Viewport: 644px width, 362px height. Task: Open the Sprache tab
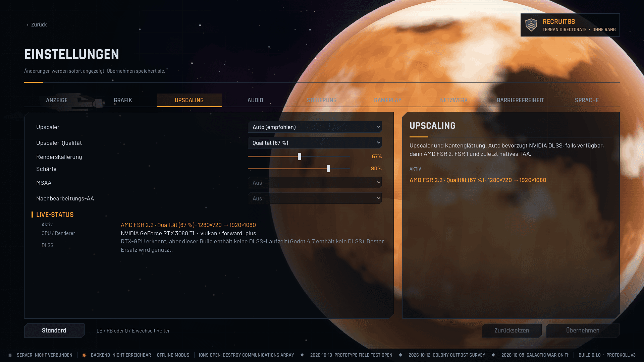click(x=587, y=100)
